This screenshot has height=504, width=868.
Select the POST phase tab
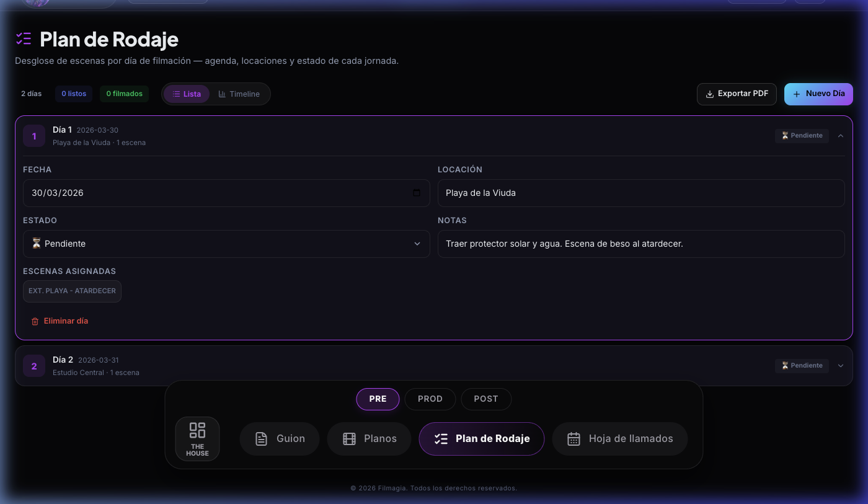point(485,399)
